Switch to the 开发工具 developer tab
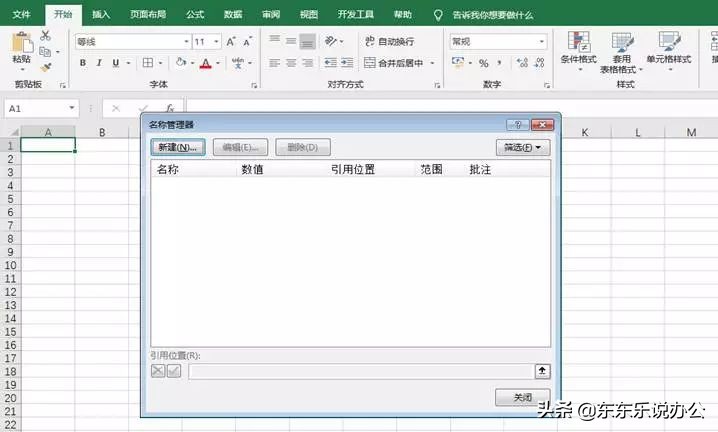Viewport: 718px width, 432px height. (356, 15)
